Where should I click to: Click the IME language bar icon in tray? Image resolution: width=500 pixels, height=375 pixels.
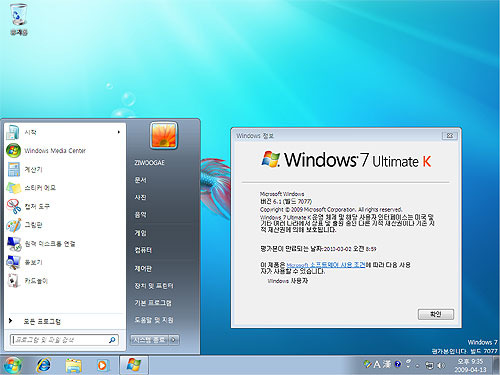tap(368, 364)
